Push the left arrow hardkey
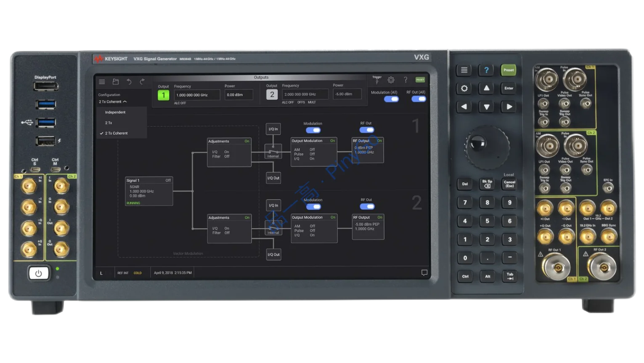Screen dimensions: 644x363 click(x=464, y=107)
